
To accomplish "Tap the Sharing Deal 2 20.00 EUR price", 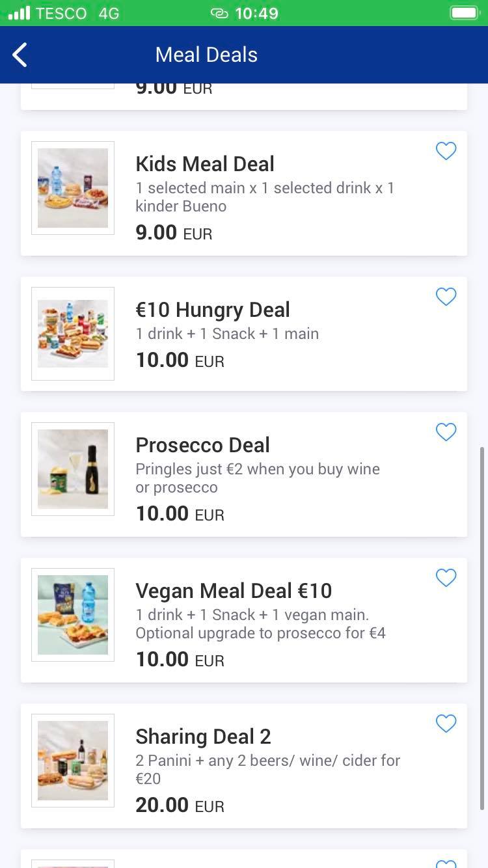I will pos(180,806).
